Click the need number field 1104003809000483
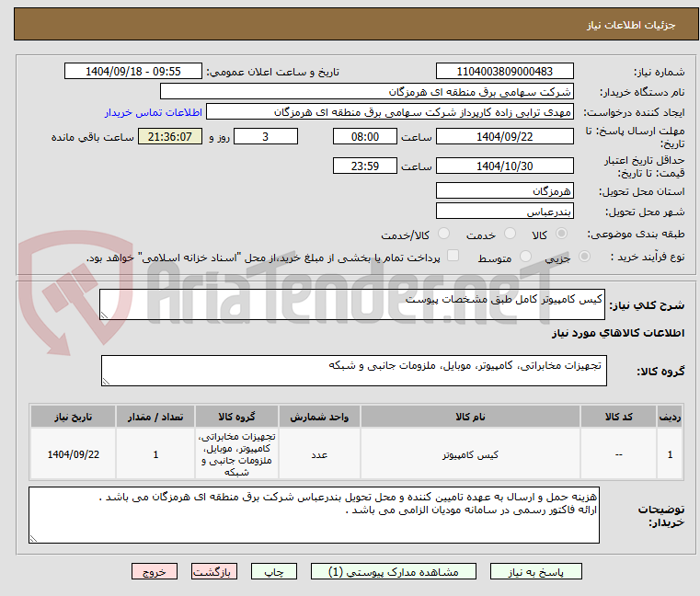700x596 pixels. pos(504,71)
